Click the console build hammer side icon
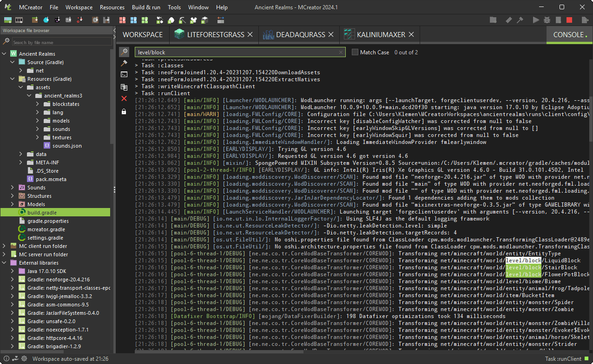This screenshot has width=593, height=364. point(124,63)
